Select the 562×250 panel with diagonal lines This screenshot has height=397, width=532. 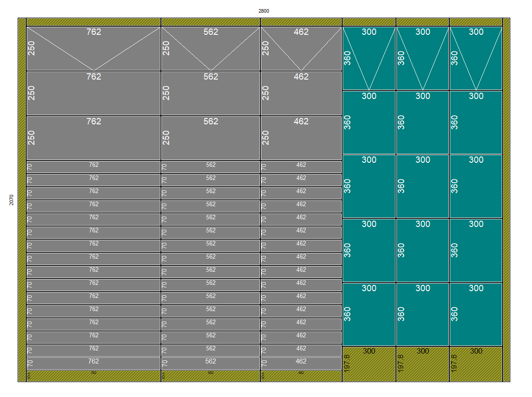(211, 48)
